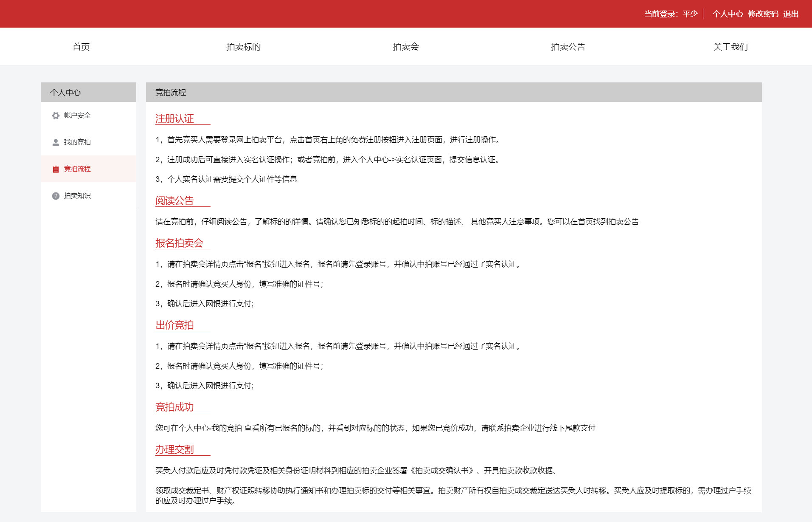
Task: Click the paragraph starting 领取成交裁定书
Action: [453, 496]
